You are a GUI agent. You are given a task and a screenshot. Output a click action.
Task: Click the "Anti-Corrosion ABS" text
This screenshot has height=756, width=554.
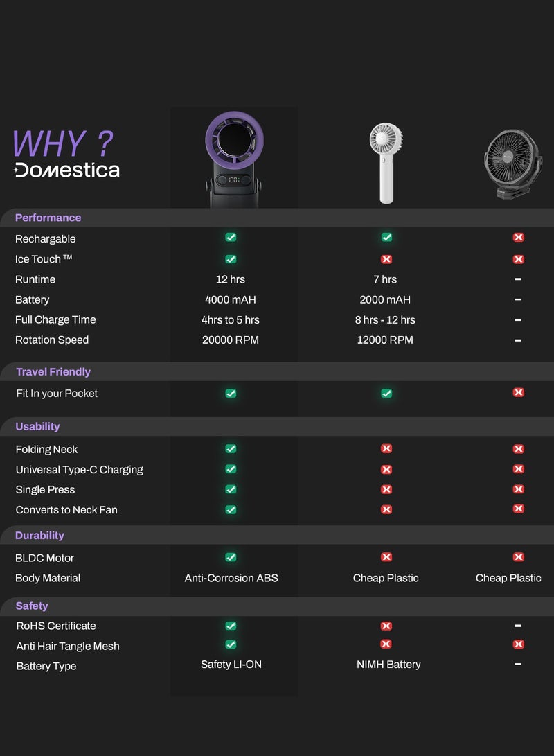[231, 578]
